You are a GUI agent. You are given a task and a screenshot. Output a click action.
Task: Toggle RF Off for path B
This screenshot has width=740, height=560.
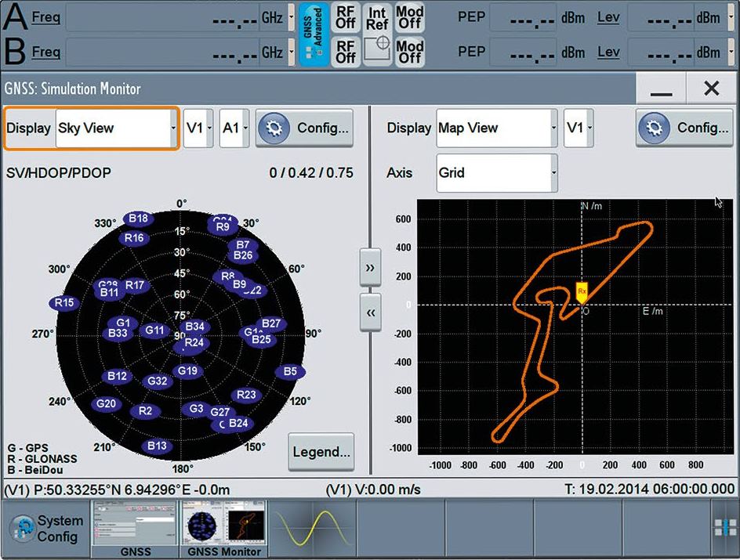[346, 52]
